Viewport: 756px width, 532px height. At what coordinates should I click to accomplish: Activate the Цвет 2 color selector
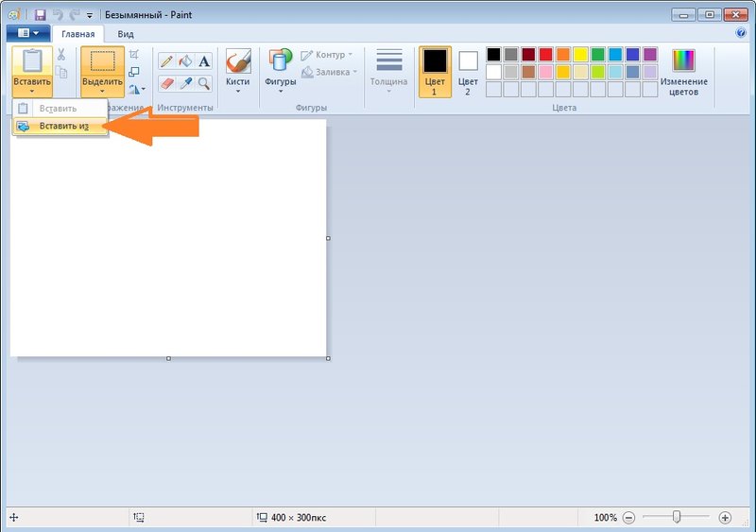(468, 72)
